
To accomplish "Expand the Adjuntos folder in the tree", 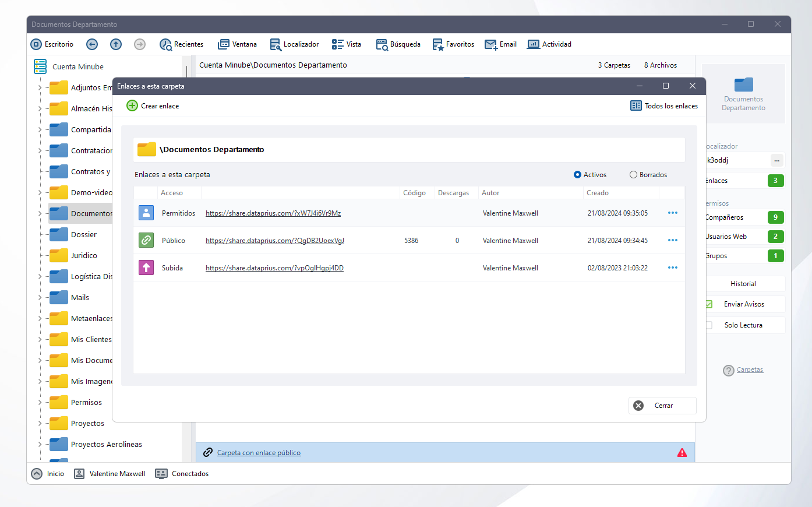I will (x=40, y=88).
